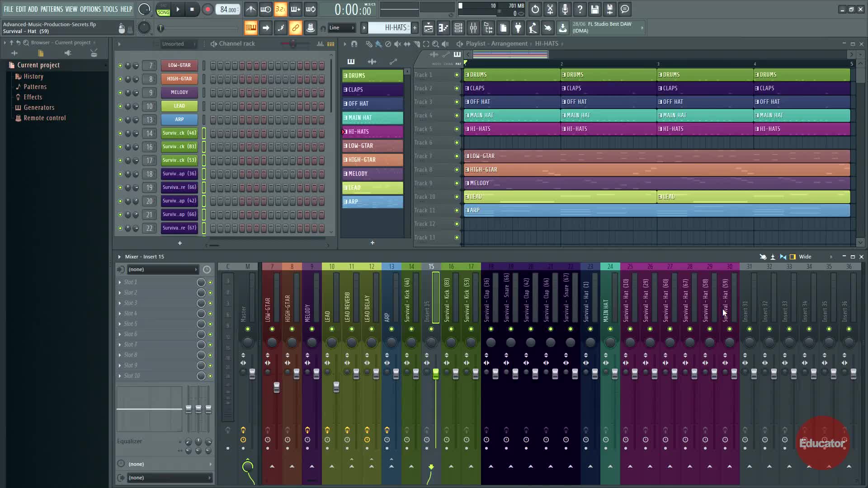
Task: Open the Unsorted channel filter dropdown
Action: (x=176, y=44)
